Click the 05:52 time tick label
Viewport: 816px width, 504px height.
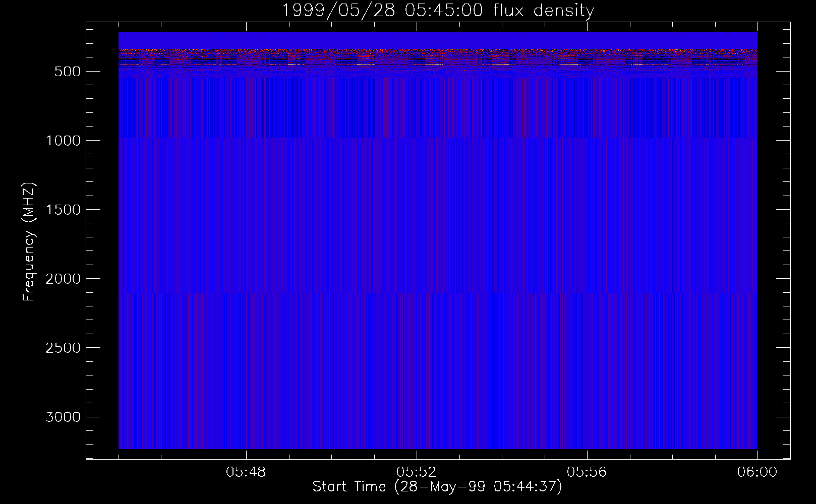click(416, 472)
